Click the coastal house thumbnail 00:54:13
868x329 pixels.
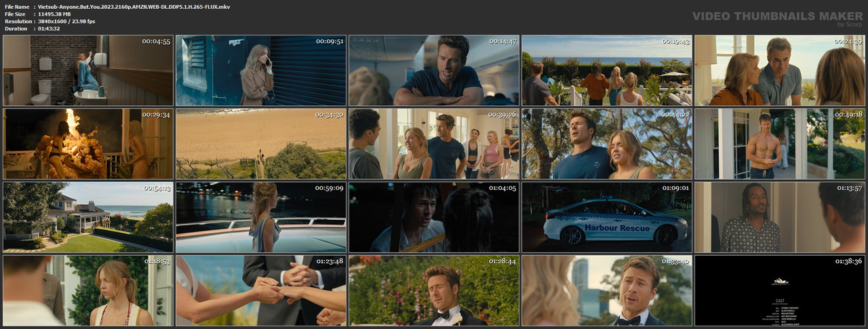(88, 217)
